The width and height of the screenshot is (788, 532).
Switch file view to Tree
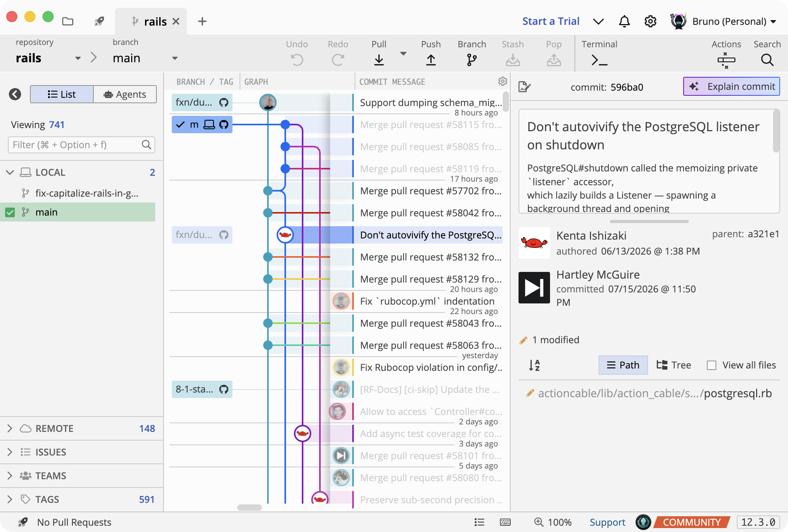[x=674, y=365]
